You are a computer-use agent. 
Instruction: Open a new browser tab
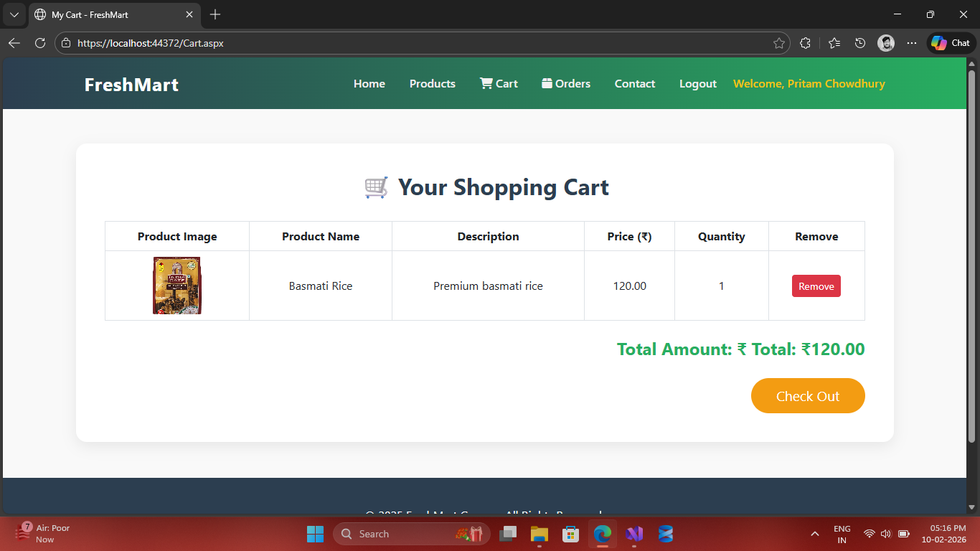215,14
